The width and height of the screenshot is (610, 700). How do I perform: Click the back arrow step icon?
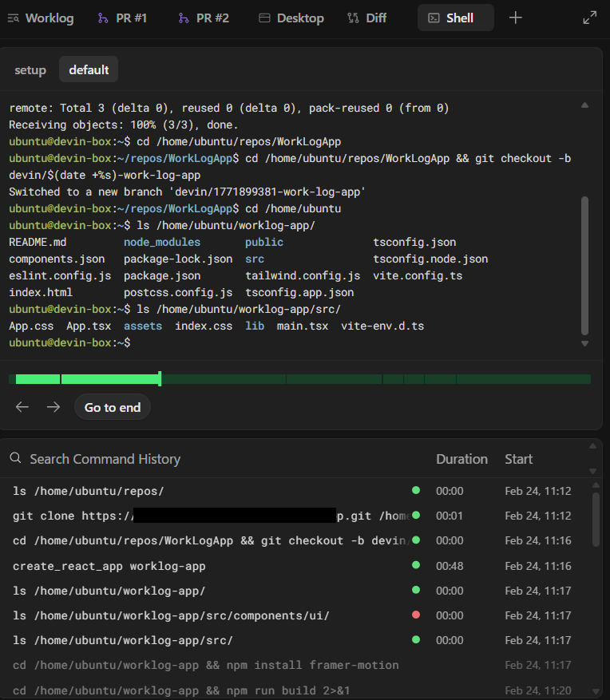point(22,407)
